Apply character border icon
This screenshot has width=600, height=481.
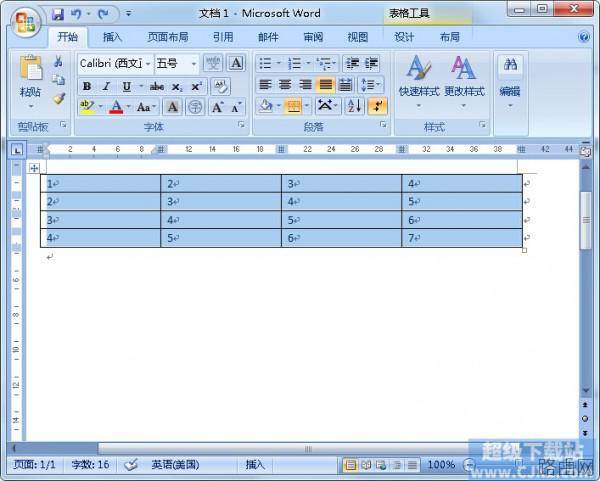[236, 63]
